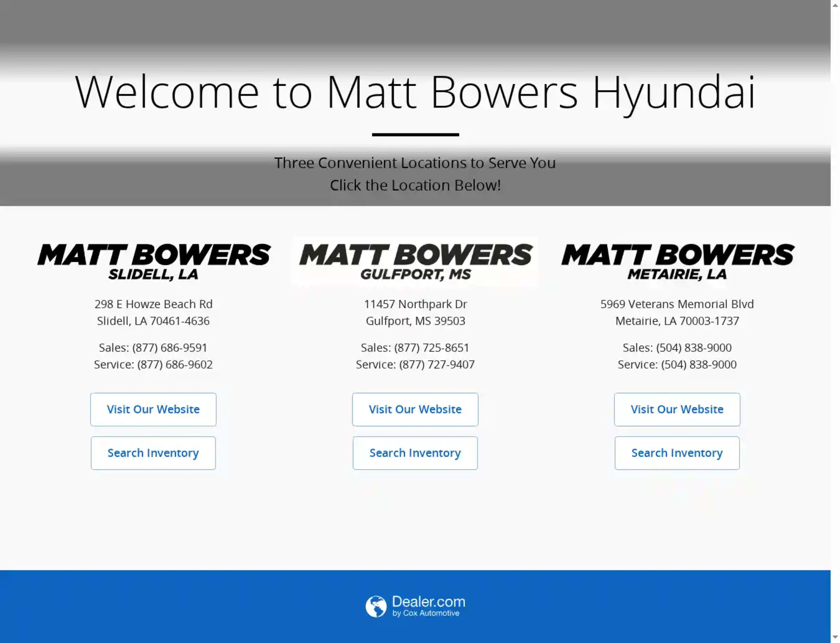This screenshot has height=643, width=840.
Task: Select the Gulfport service number (877) 727-9407
Action: tap(437, 364)
